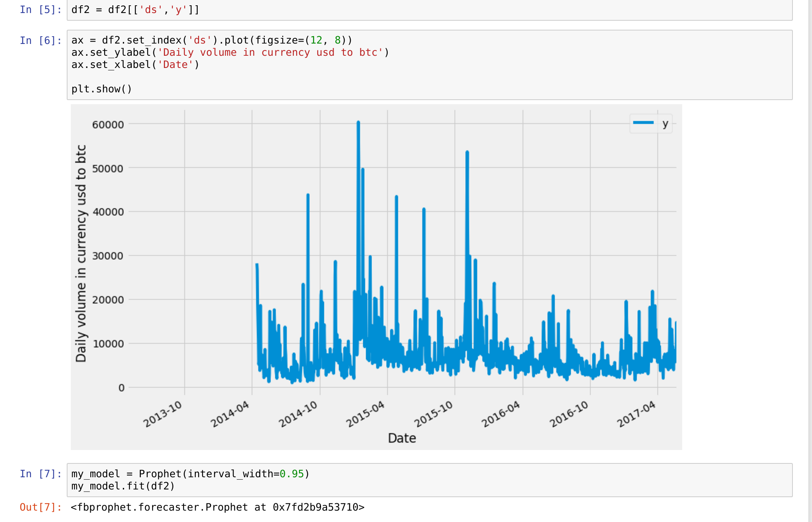812x522 pixels.
Task: Select the In [7] cell prompt
Action: click(x=40, y=474)
